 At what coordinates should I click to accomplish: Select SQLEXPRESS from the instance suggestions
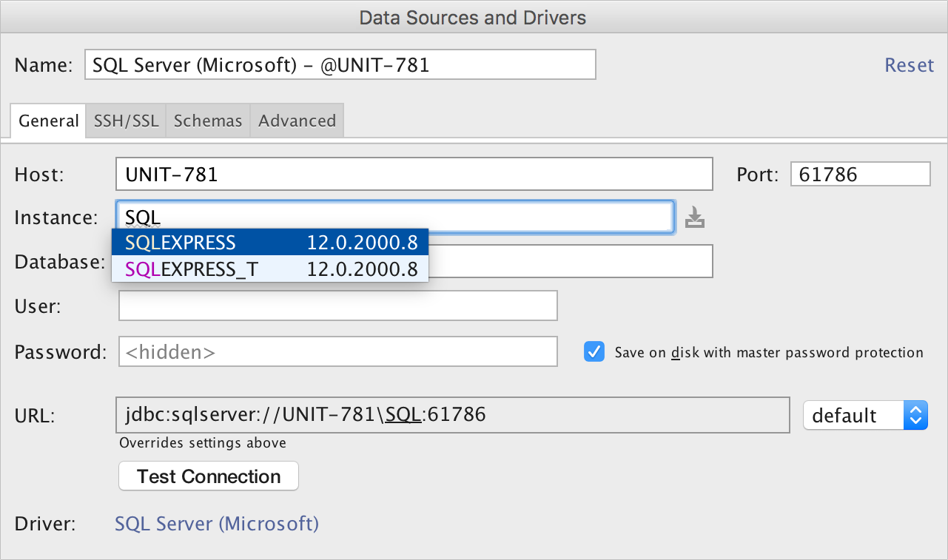click(270, 242)
